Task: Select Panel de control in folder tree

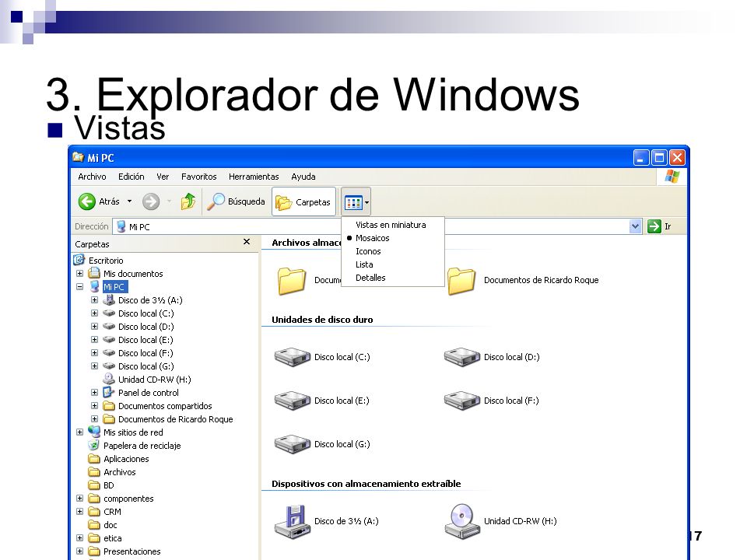Action: tap(149, 393)
